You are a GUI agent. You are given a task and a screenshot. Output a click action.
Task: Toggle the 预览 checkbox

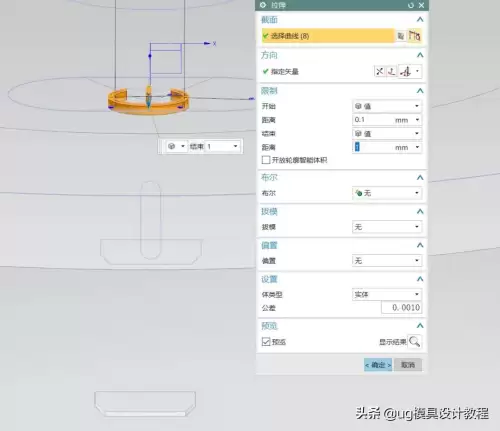tap(266, 342)
